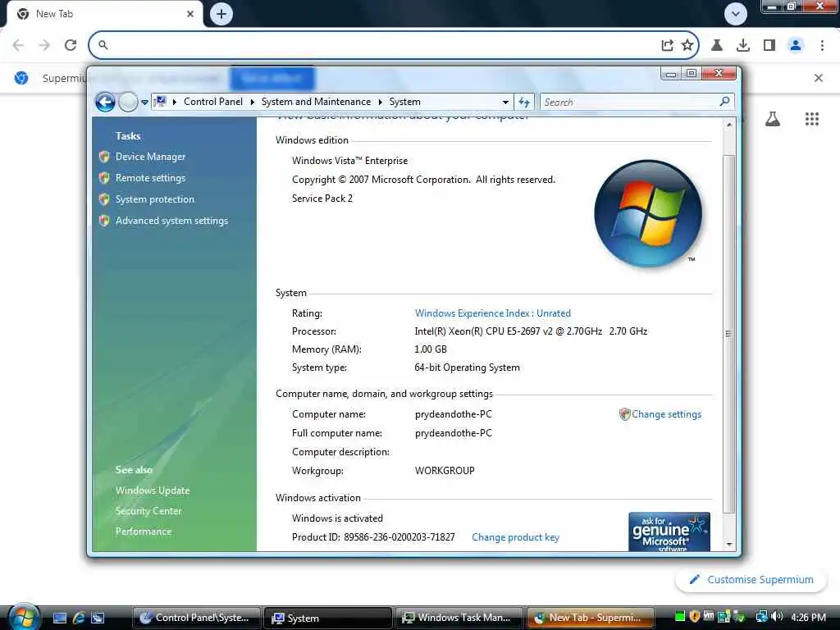Switch to Control Panel\Syste... taskbar button
This screenshot has height=630, width=840.
pos(197,618)
